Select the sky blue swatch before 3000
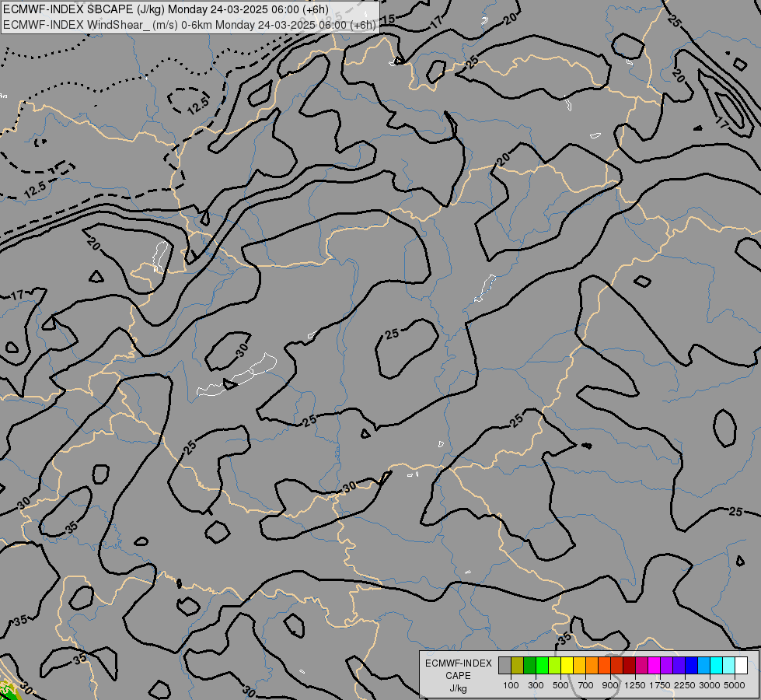761x700 pixels. pyautogui.click(x=703, y=666)
